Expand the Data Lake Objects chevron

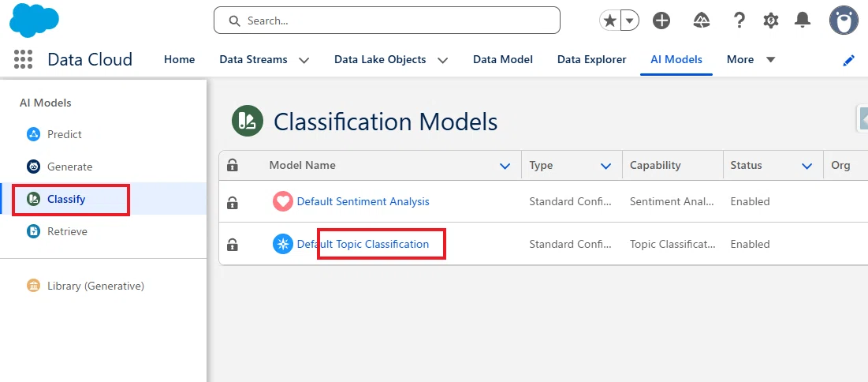pyautogui.click(x=442, y=60)
